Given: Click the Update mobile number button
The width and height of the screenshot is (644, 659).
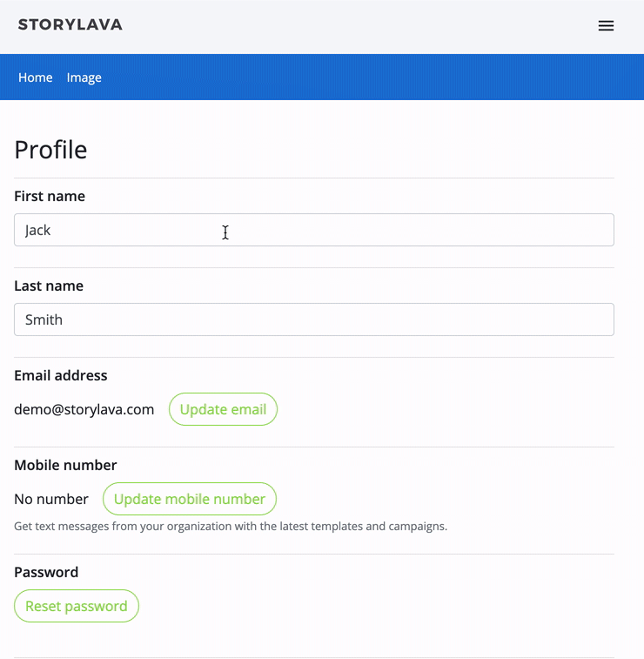Looking at the screenshot, I should [190, 499].
